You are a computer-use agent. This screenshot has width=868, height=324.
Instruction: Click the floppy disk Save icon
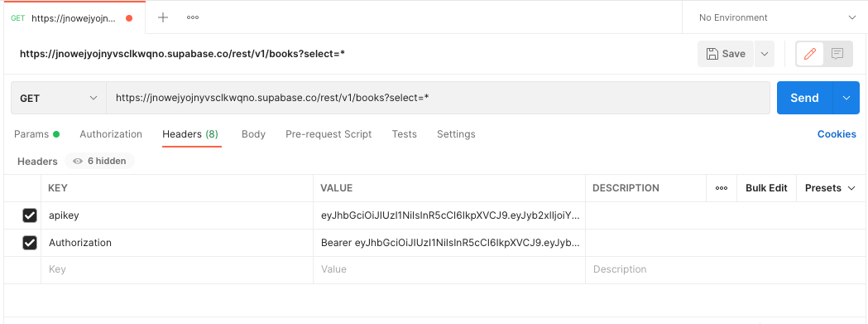[712, 54]
